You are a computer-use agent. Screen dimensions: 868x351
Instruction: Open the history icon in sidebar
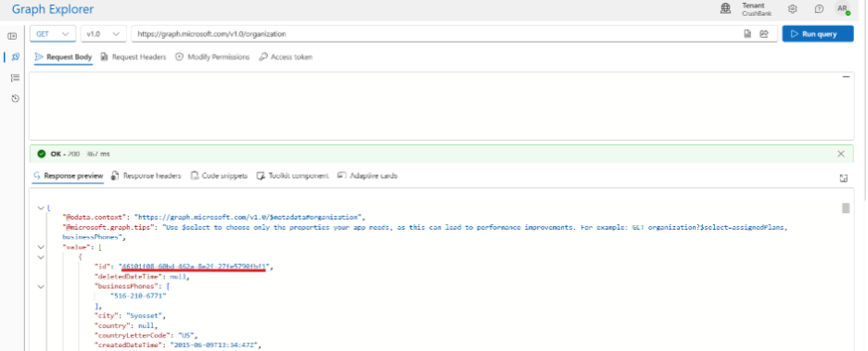[x=15, y=98]
